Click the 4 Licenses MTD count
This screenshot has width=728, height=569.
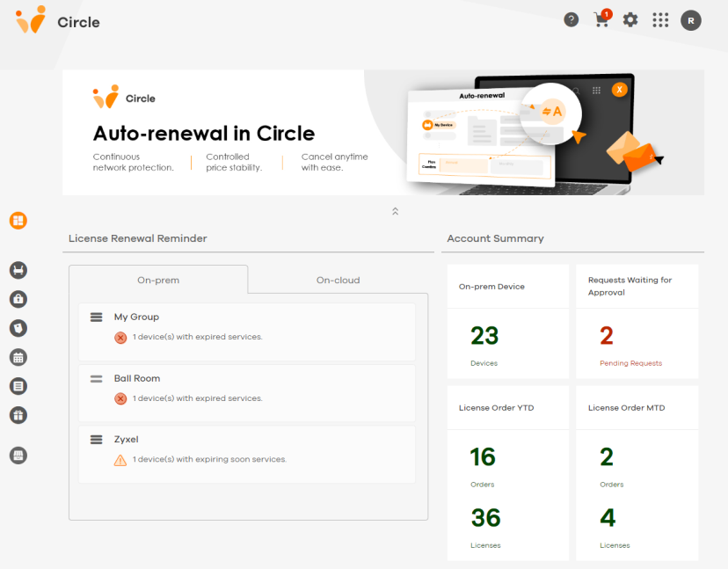pos(608,518)
